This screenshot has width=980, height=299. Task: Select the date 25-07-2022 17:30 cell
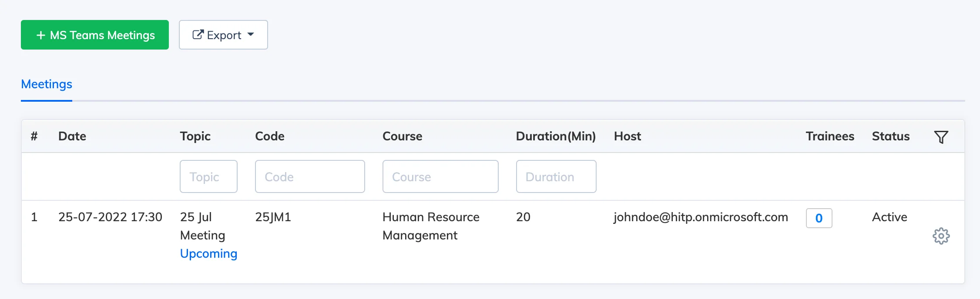pyautogui.click(x=110, y=217)
